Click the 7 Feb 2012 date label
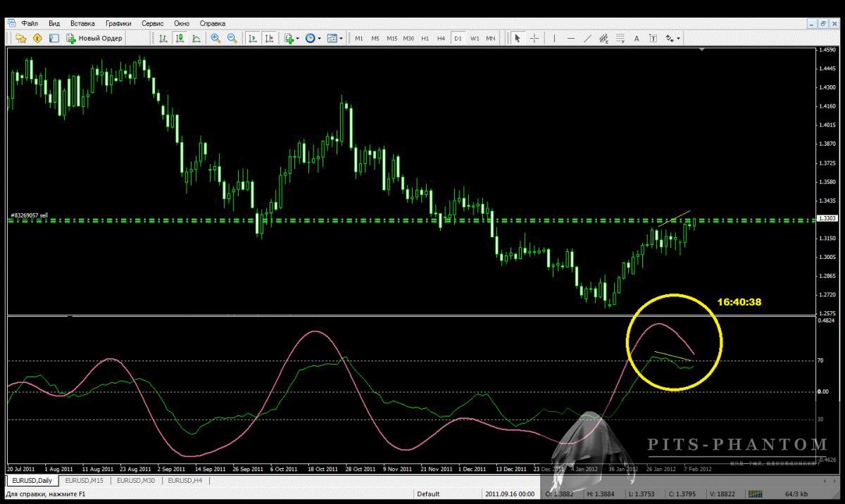 tap(696, 468)
